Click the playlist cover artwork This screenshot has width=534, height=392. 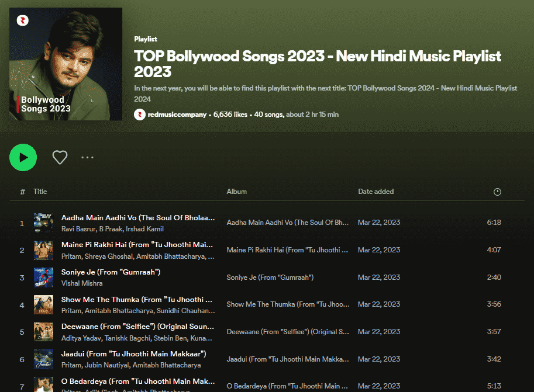(66, 64)
